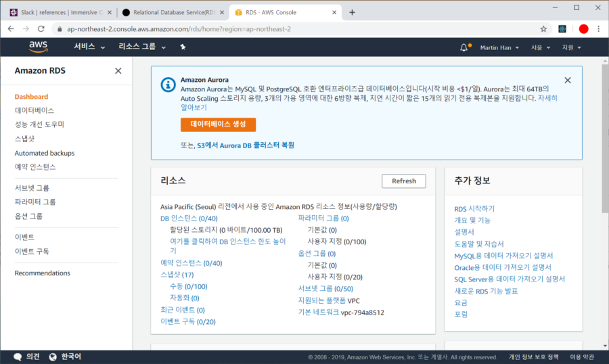This screenshot has width=609, height=364.
Task: Open 데이터베이스 in the sidebar
Action: click(x=35, y=110)
